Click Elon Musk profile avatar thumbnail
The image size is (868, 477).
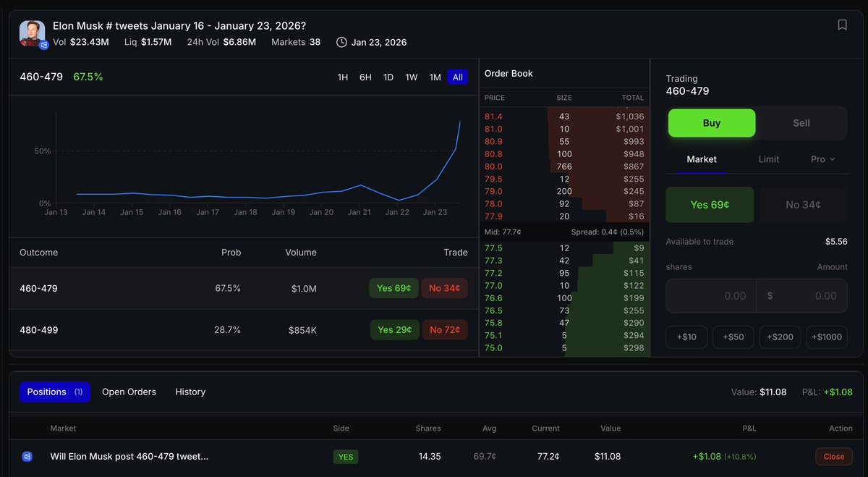(x=33, y=33)
